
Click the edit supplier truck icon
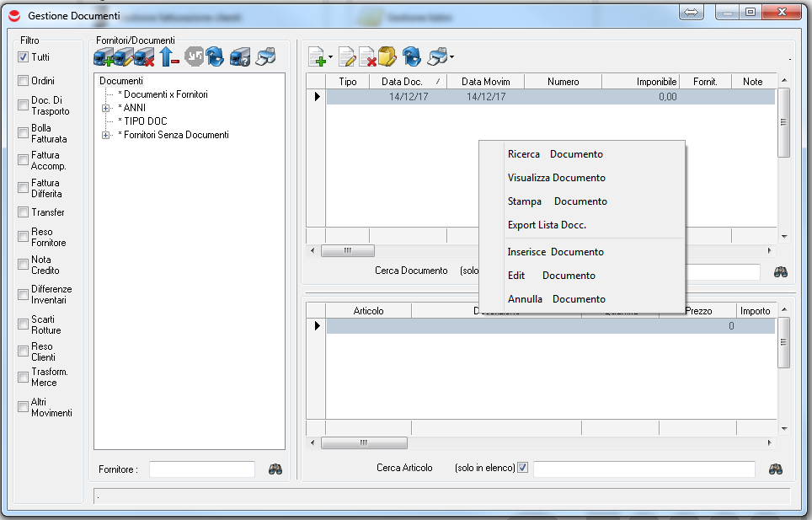coord(124,57)
